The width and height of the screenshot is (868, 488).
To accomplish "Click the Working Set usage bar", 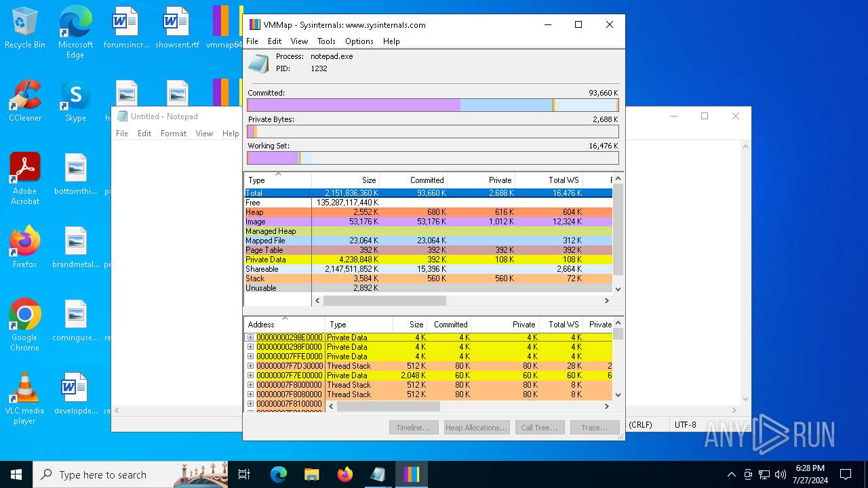I will click(x=433, y=158).
